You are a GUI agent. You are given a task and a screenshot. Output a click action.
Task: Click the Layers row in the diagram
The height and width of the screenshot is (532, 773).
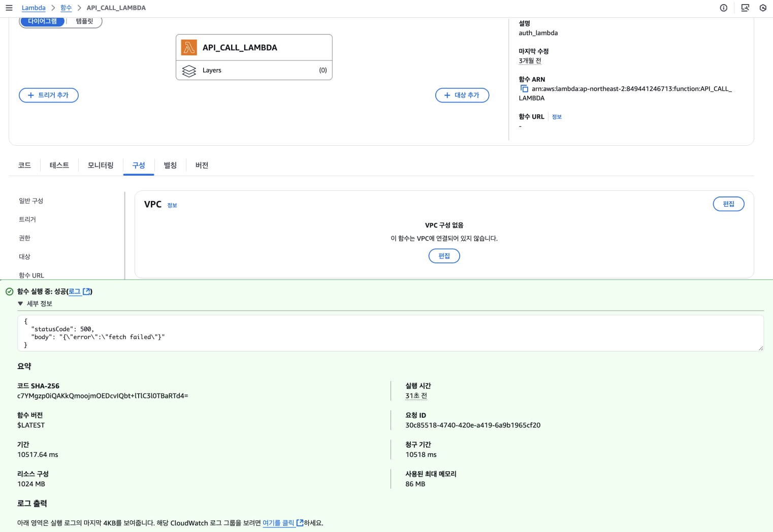click(x=254, y=71)
